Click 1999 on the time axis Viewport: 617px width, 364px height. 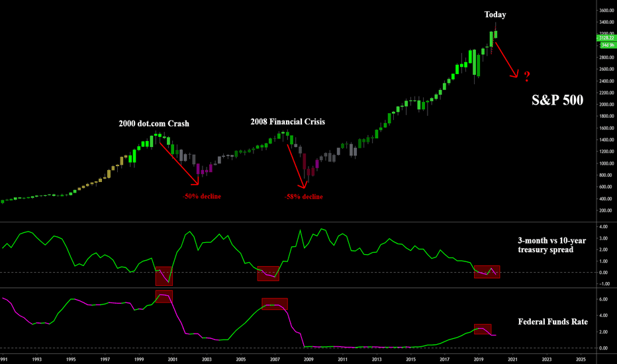pyautogui.click(x=139, y=359)
